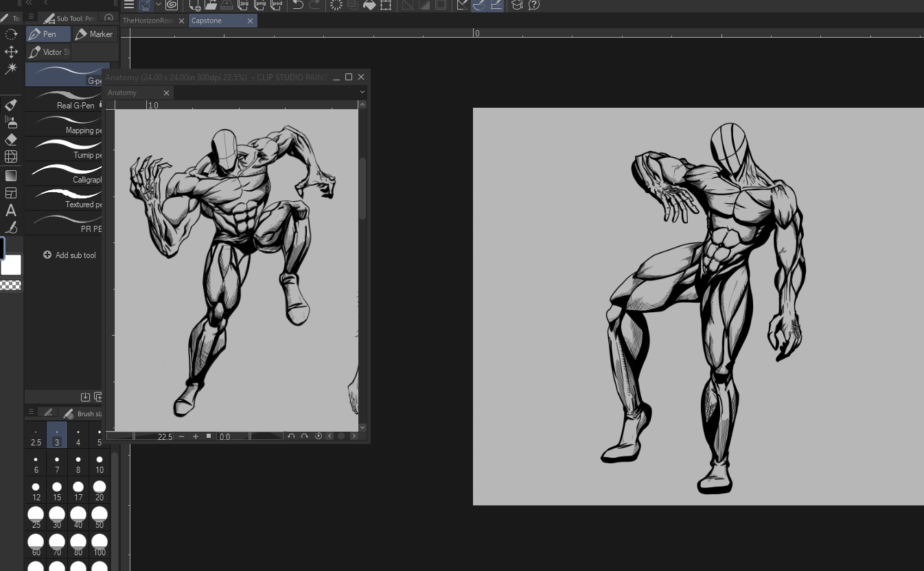Close the Capstone tab
Screen dimensions: 924x571
[250, 21]
